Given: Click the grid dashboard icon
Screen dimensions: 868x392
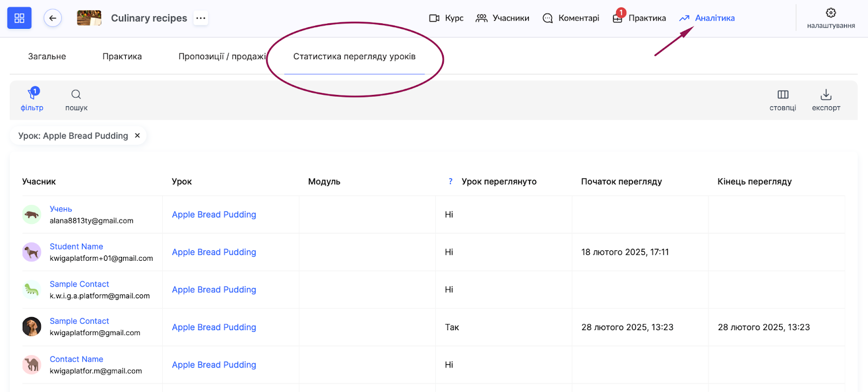Looking at the screenshot, I should [x=20, y=18].
